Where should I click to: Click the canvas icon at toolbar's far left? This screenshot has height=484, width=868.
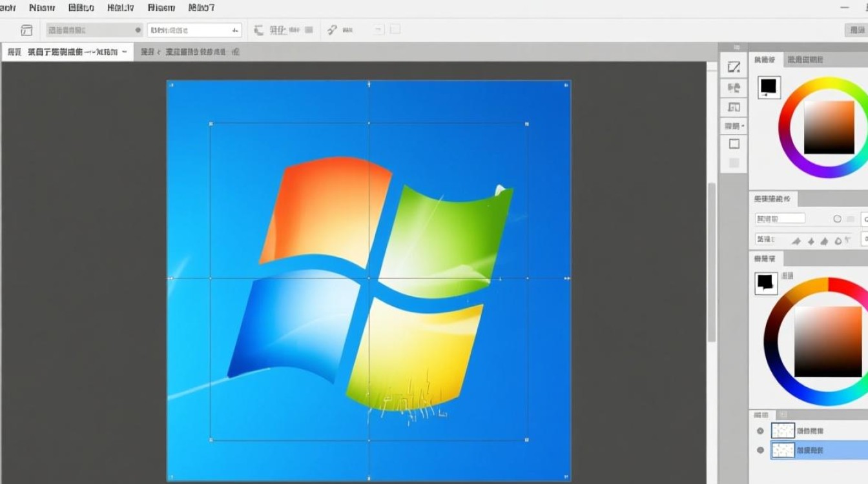pos(26,30)
